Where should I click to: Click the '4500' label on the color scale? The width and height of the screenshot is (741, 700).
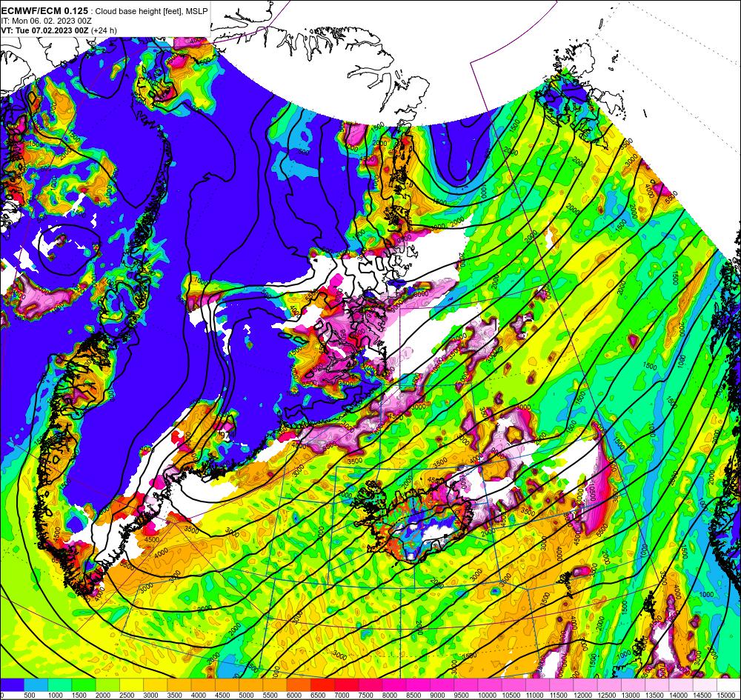[x=221, y=695]
